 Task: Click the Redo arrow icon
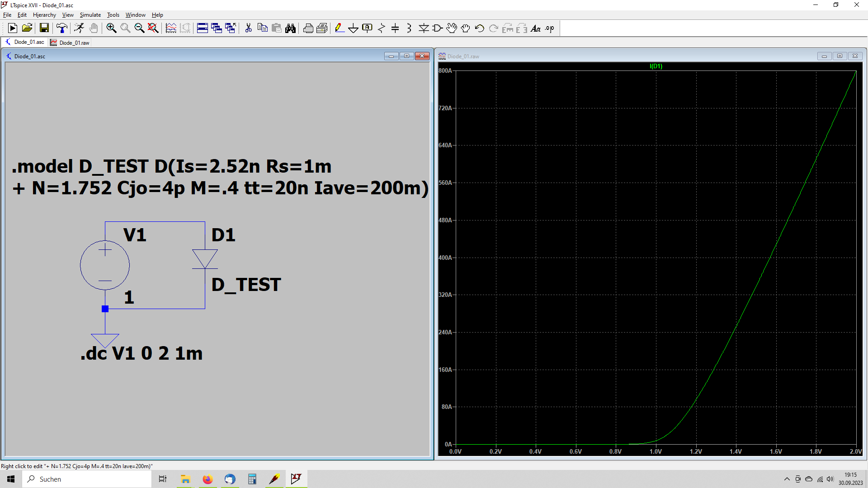pyautogui.click(x=494, y=28)
